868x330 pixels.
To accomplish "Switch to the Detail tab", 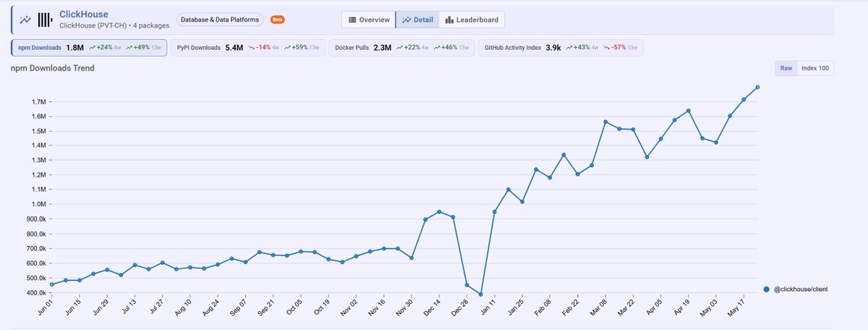I will tap(417, 20).
